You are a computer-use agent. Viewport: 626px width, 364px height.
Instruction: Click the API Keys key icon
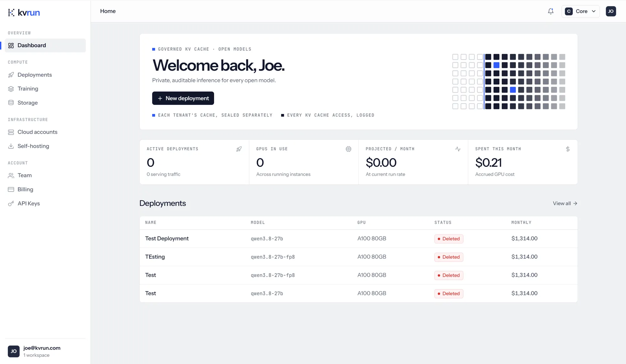(x=11, y=203)
